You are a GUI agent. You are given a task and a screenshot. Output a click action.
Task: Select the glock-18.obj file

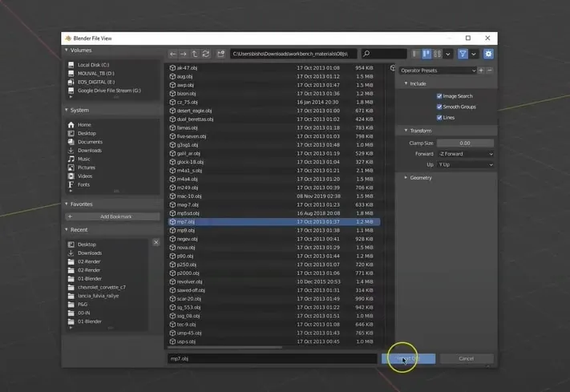click(274, 162)
